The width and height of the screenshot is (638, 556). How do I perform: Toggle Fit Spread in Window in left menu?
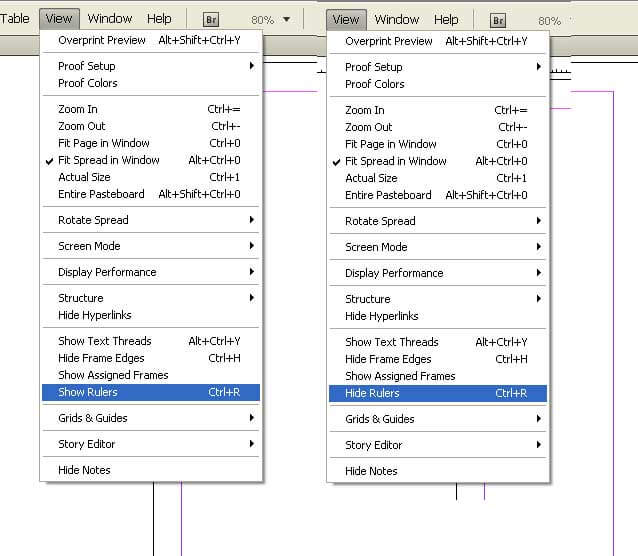[151, 160]
